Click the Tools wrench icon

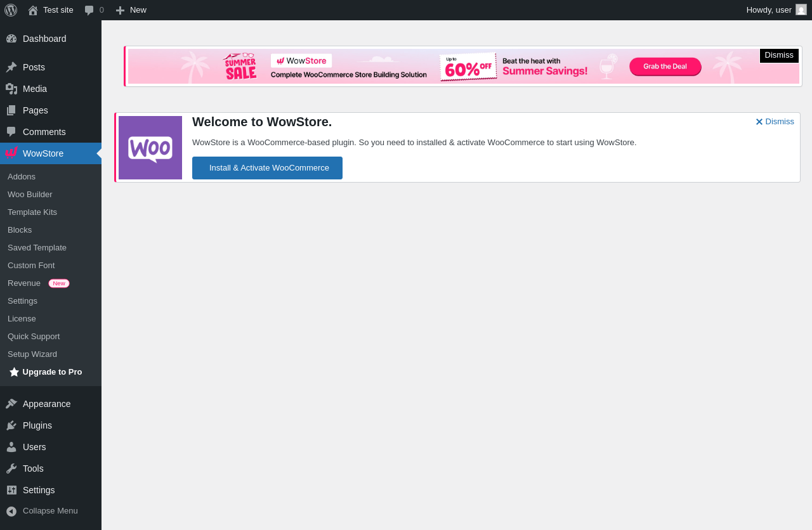point(11,469)
